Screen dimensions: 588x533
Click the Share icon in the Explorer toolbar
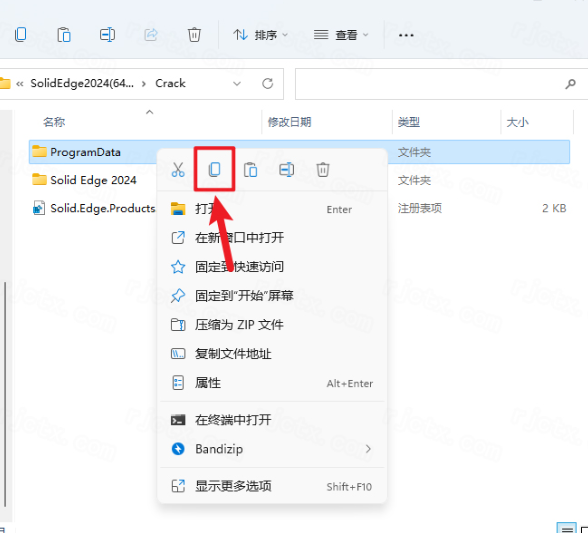151,35
